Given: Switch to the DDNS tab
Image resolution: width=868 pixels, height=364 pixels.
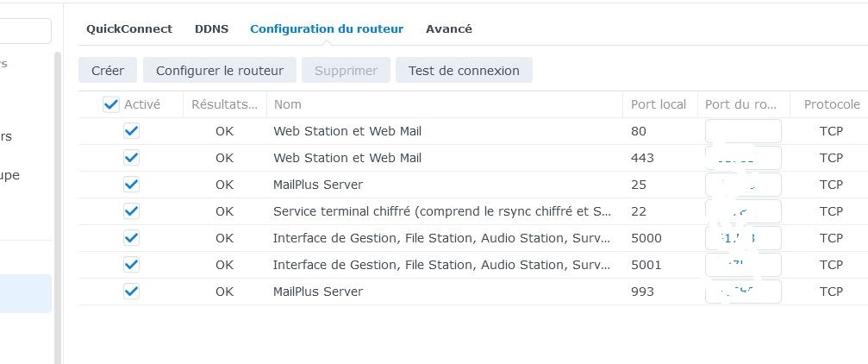Looking at the screenshot, I should [212, 28].
